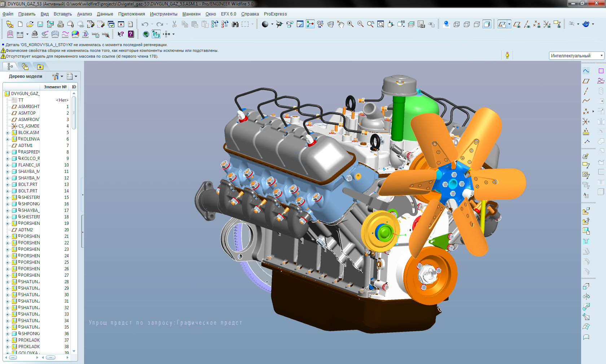Open the Инструменты menu
The width and height of the screenshot is (606, 364).
[x=164, y=14]
